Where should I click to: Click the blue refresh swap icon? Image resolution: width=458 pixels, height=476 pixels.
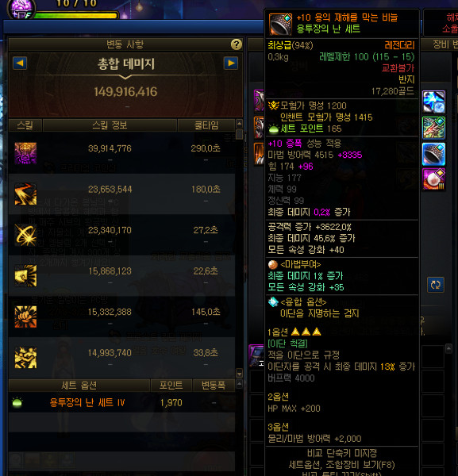point(436,285)
